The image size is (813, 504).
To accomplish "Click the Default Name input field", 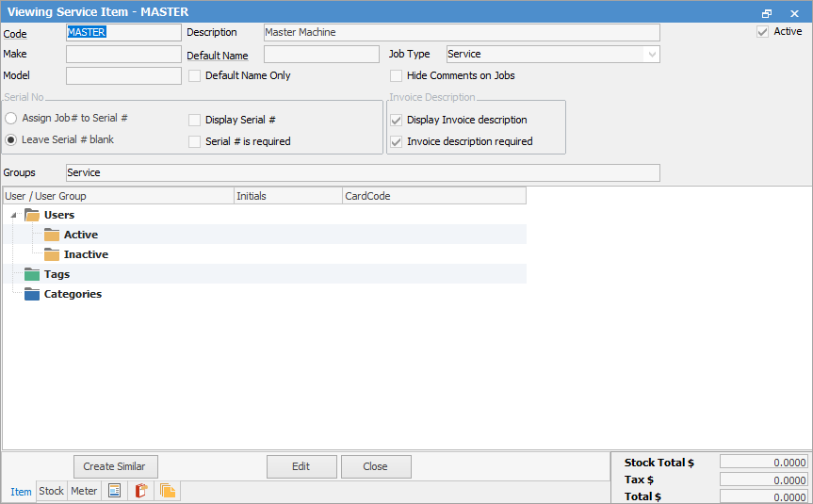I will pyautogui.click(x=321, y=54).
